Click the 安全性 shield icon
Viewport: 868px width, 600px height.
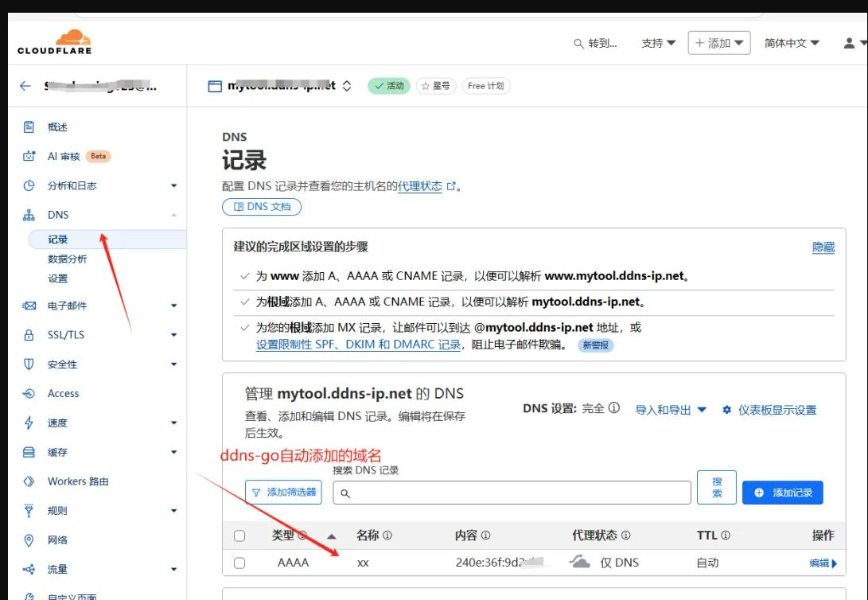(x=29, y=364)
